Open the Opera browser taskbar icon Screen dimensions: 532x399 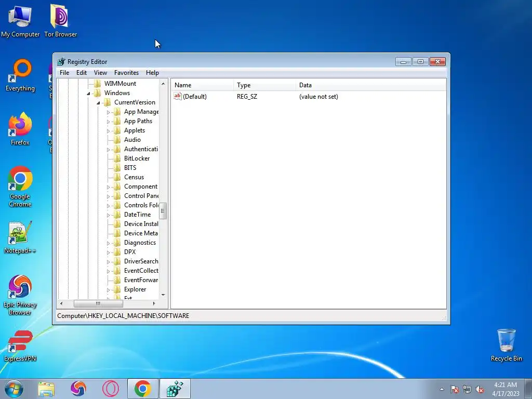[111, 389]
